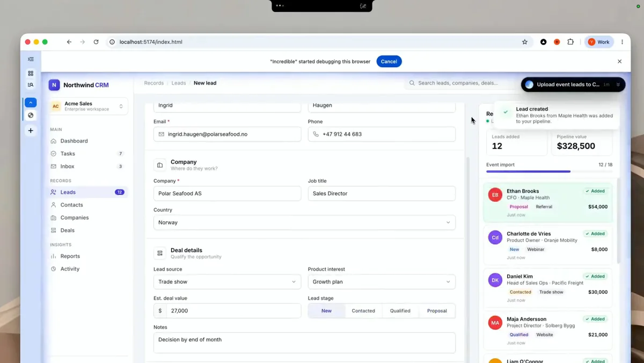Open the Product interest dropdown
This screenshot has width=644, height=363.
382,282
